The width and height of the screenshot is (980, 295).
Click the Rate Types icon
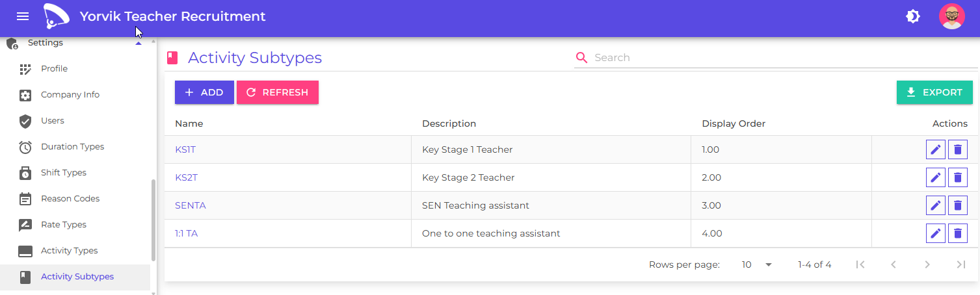[x=25, y=225]
